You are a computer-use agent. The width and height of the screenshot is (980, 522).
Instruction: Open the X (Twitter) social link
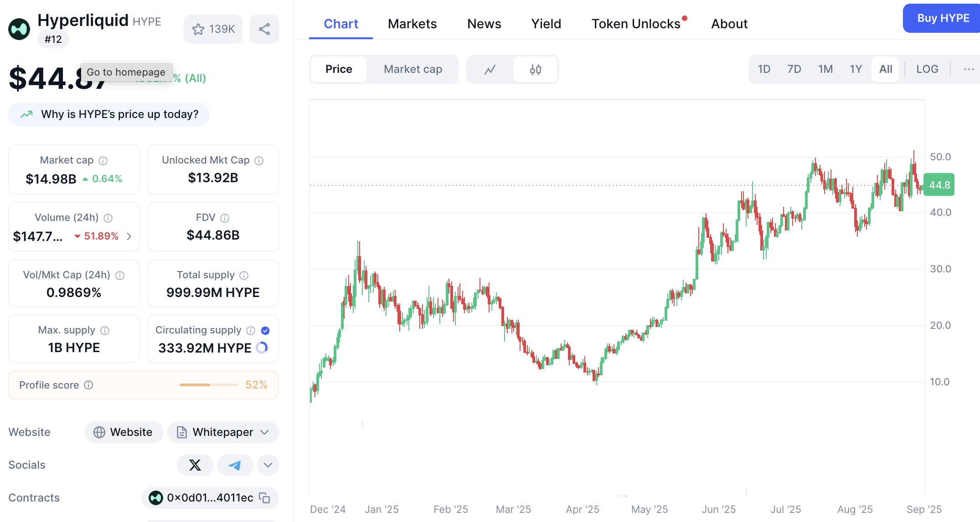click(195, 465)
